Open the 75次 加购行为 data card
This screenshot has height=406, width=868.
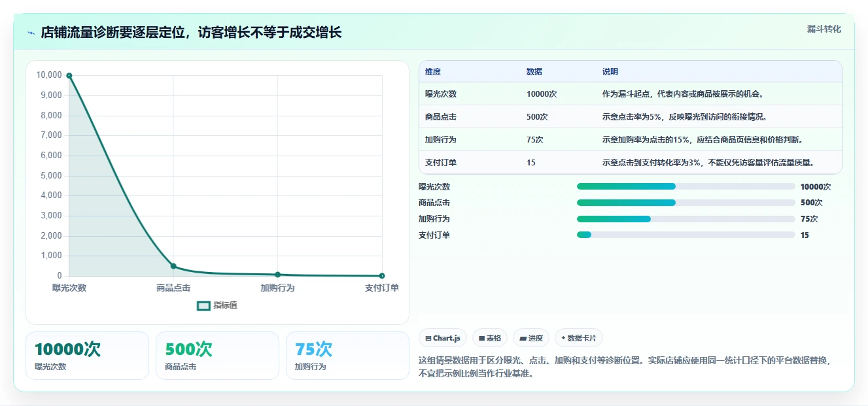[347, 355]
